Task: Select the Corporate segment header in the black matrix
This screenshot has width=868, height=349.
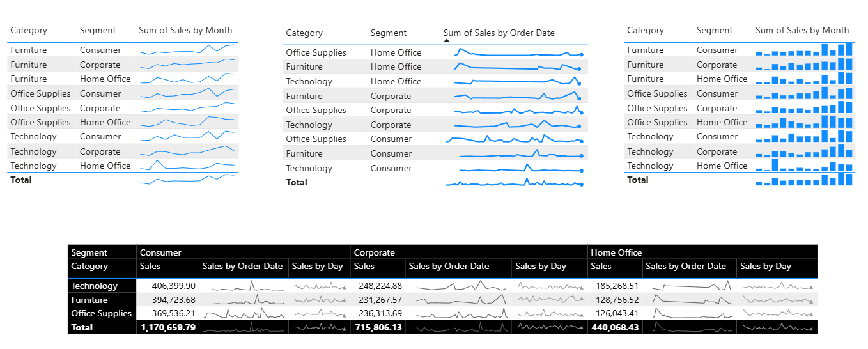Action: (374, 252)
